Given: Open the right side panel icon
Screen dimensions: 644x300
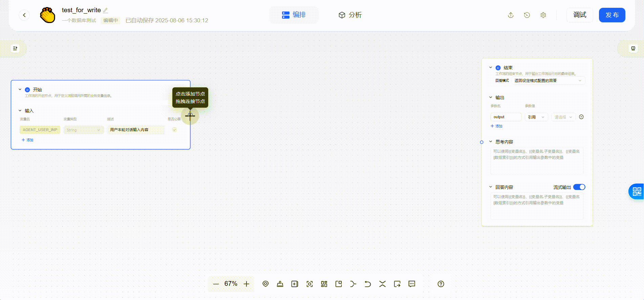Looking at the screenshot, I should pos(633,48).
